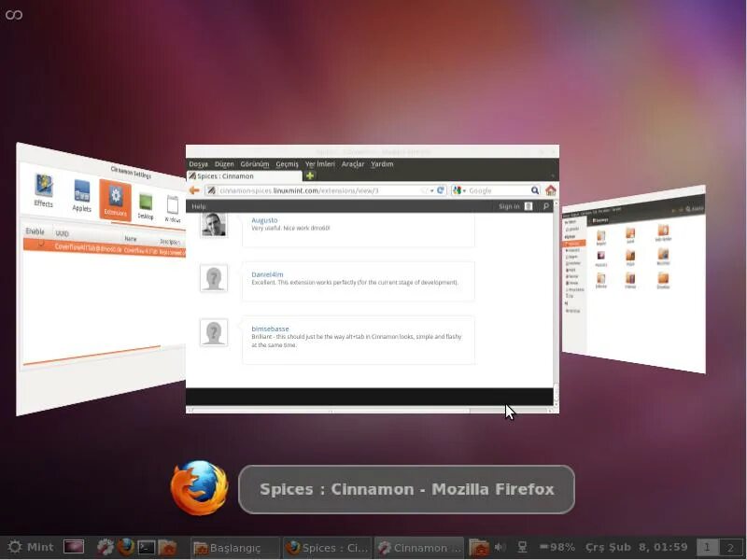Open the Yardım menu in Firefox
The width and height of the screenshot is (747, 560).
point(382,164)
